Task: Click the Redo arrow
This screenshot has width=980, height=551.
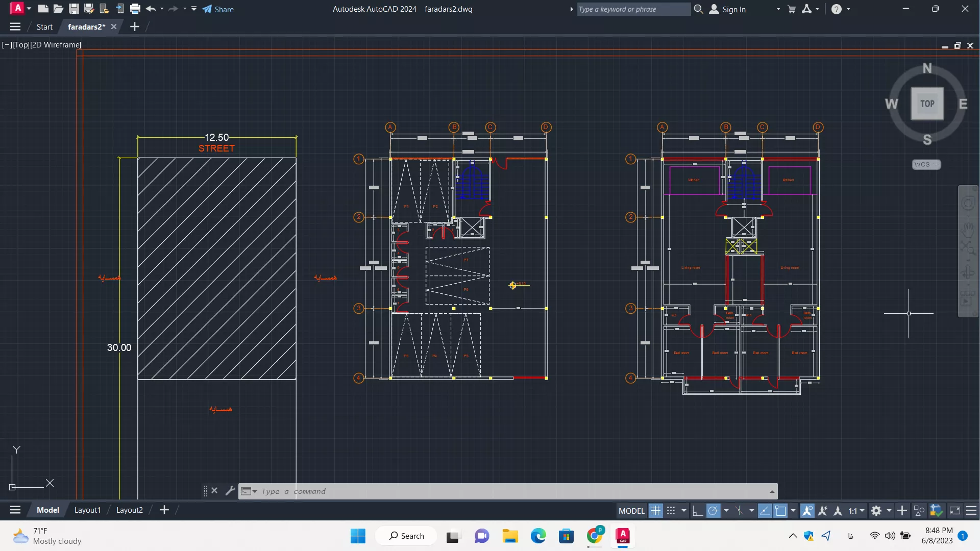Action: tap(173, 9)
